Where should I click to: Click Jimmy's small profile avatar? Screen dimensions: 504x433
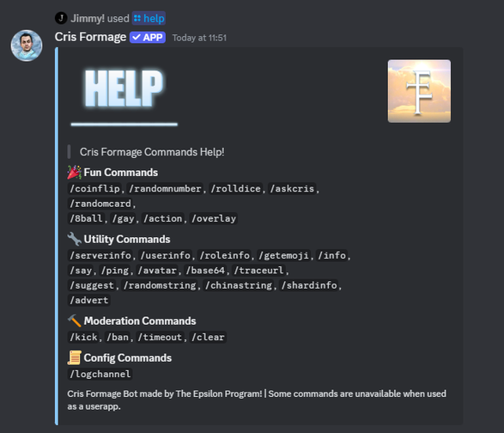[61, 18]
